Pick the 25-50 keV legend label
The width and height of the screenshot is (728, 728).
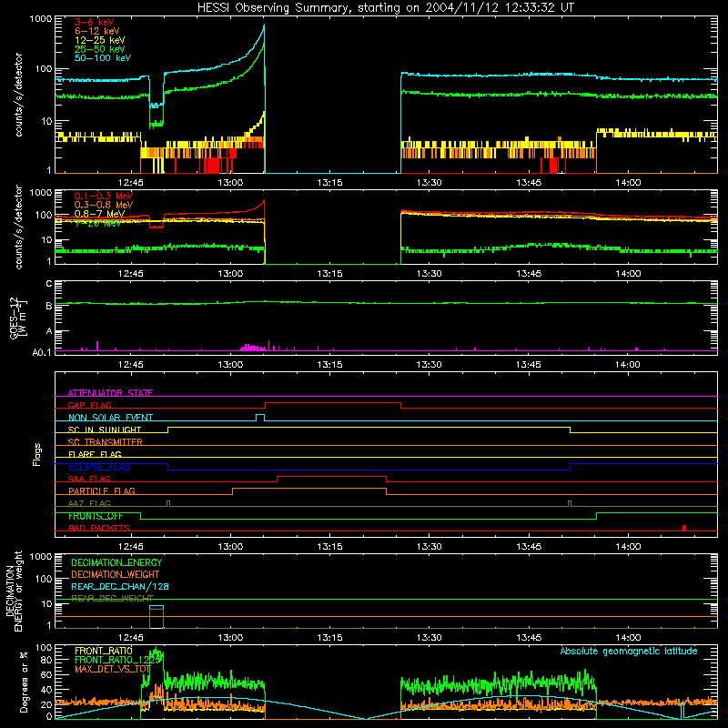100,49
